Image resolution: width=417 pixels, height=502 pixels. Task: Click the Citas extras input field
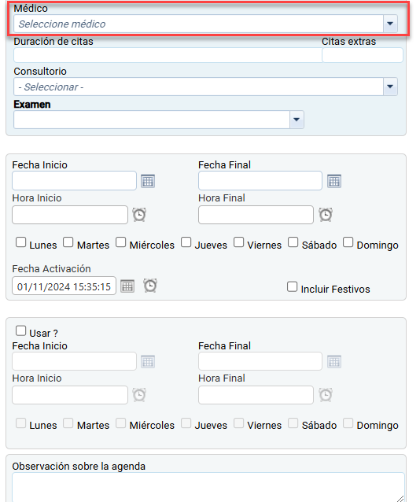362,55
